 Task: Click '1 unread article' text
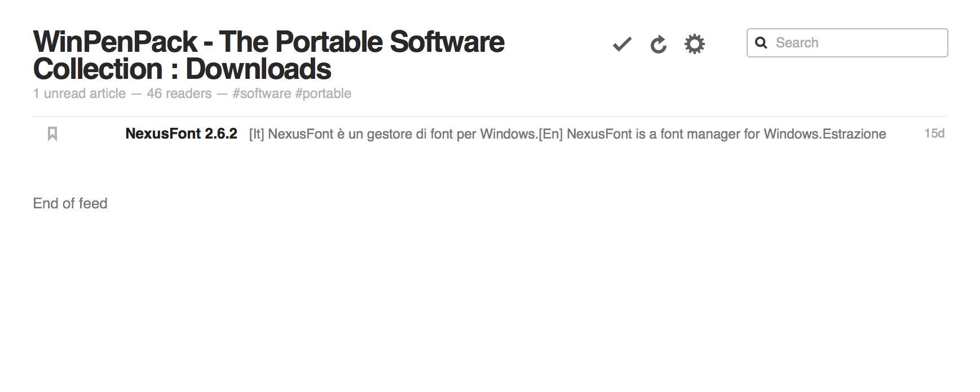[x=80, y=93]
